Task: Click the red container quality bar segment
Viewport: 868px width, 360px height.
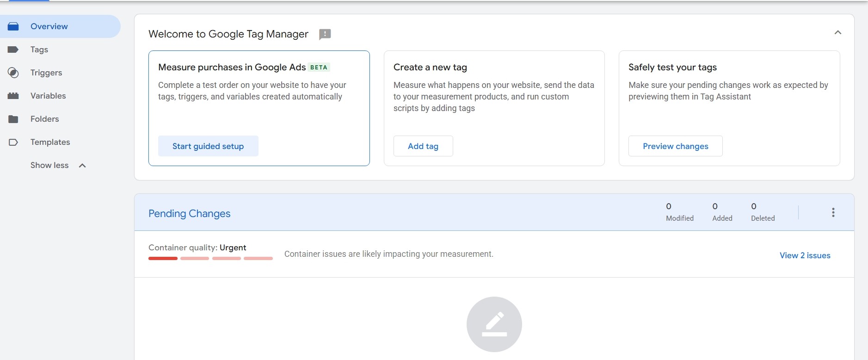Action: pyautogui.click(x=163, y=258)
